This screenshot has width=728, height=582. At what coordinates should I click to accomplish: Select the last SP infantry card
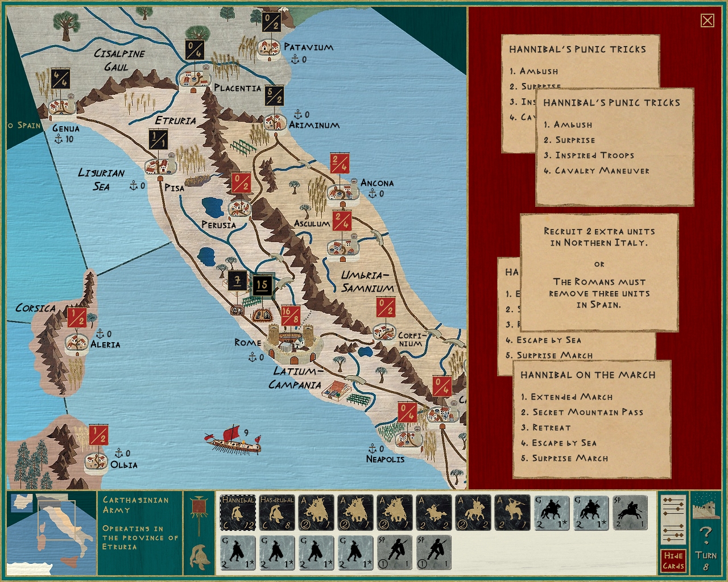point(434,552)
